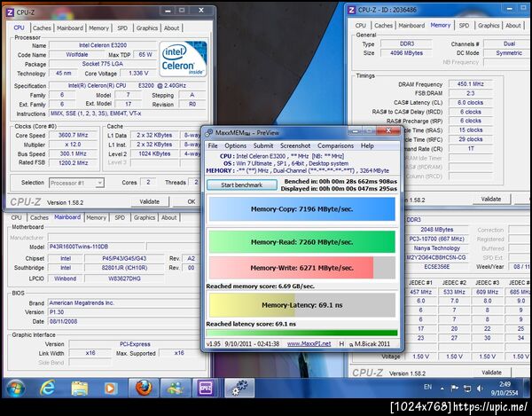Open the network status tray icon
Viewport: 532px width, 416px height.
pyautogui.click(x=467, y=389)
